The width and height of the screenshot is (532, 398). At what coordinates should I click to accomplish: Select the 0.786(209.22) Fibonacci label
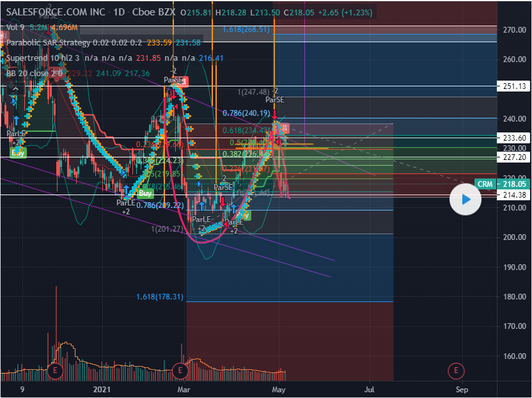coord(160,205)
